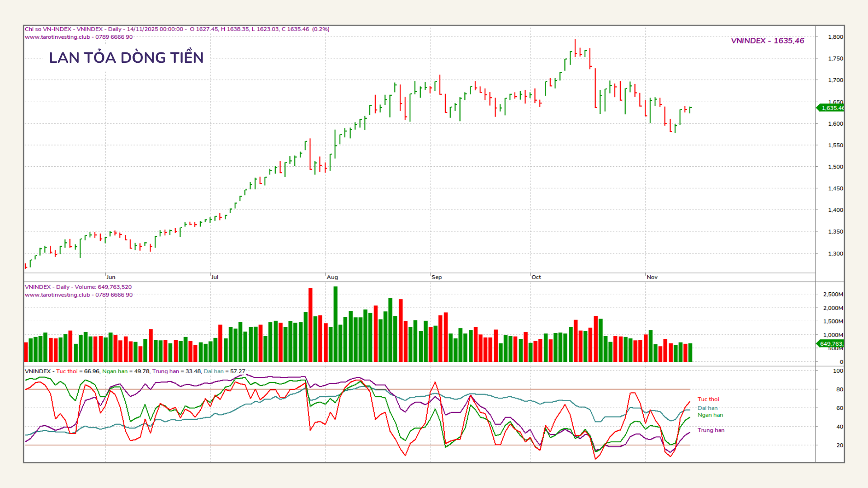Select the Ngan han legend label

710,415
